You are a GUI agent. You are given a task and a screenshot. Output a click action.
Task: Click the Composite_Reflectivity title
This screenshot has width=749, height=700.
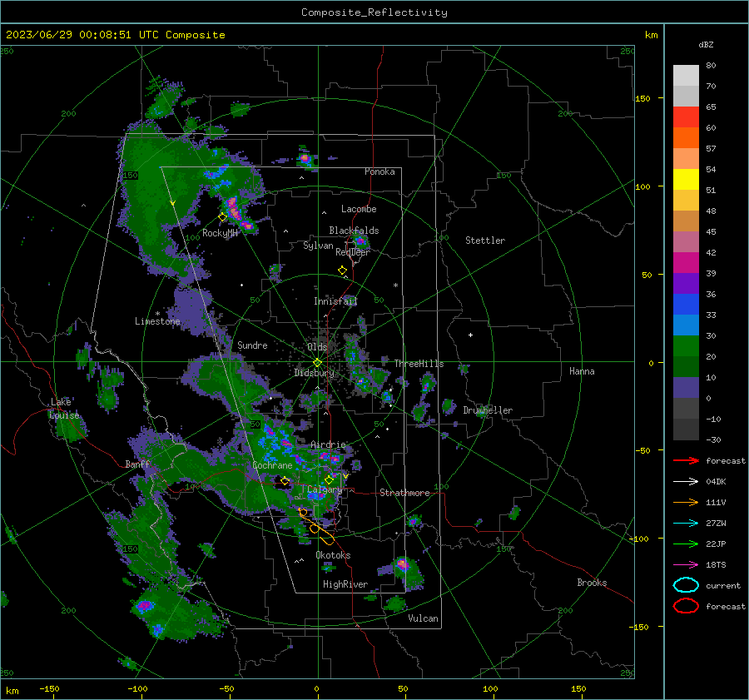374,12
